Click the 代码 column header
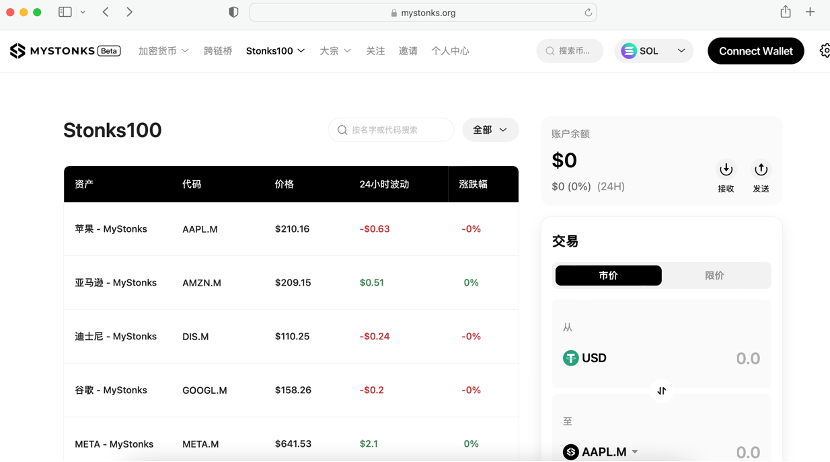Image resolution: width=830 pixels, height=462 pixels. click(192, 184)
